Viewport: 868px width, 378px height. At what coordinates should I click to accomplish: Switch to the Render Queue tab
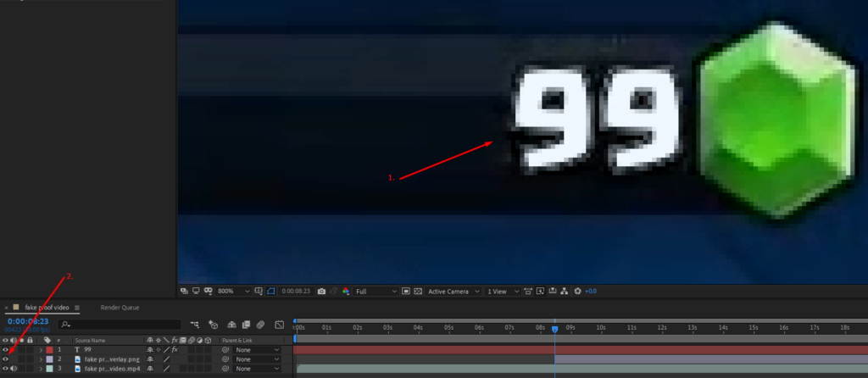pyautogui.click(x=120, y=307)
